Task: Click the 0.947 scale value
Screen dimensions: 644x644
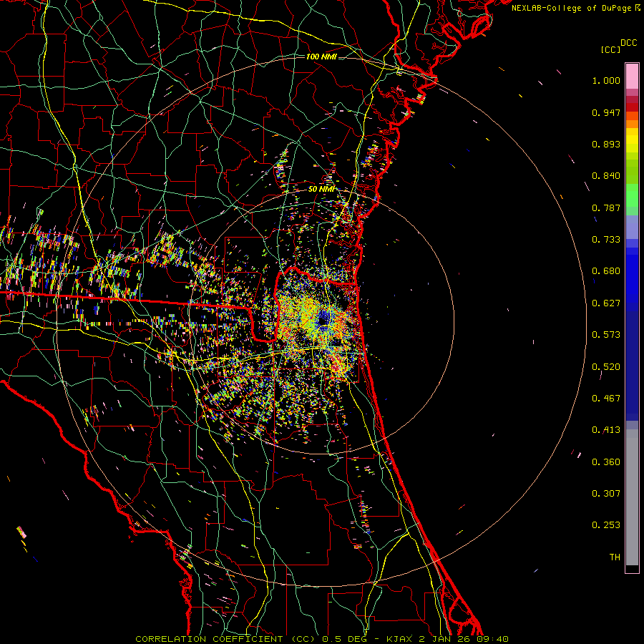Action: pos(606,112)
